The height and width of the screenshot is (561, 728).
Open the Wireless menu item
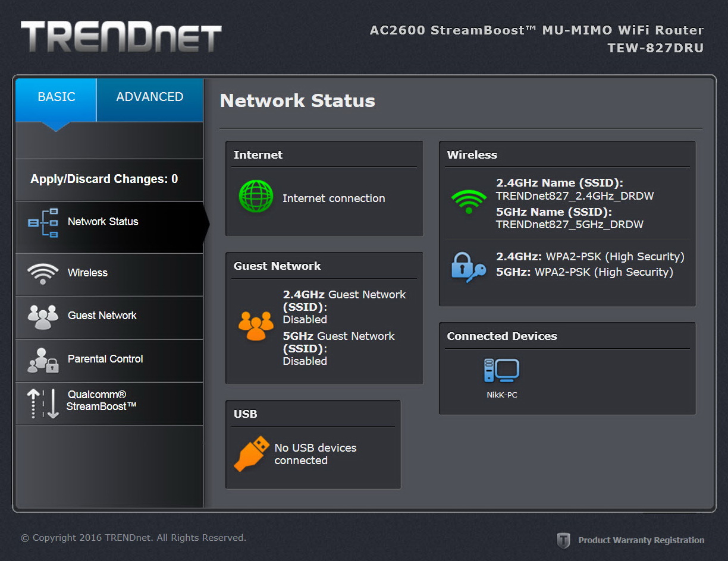109,275
